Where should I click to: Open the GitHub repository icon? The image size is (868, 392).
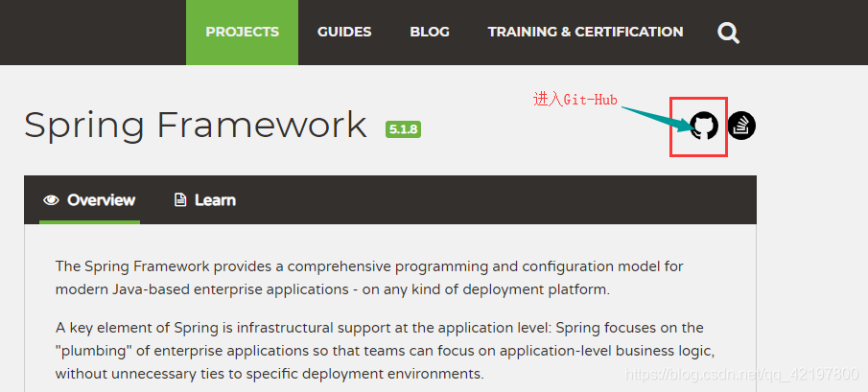[704, 127]
